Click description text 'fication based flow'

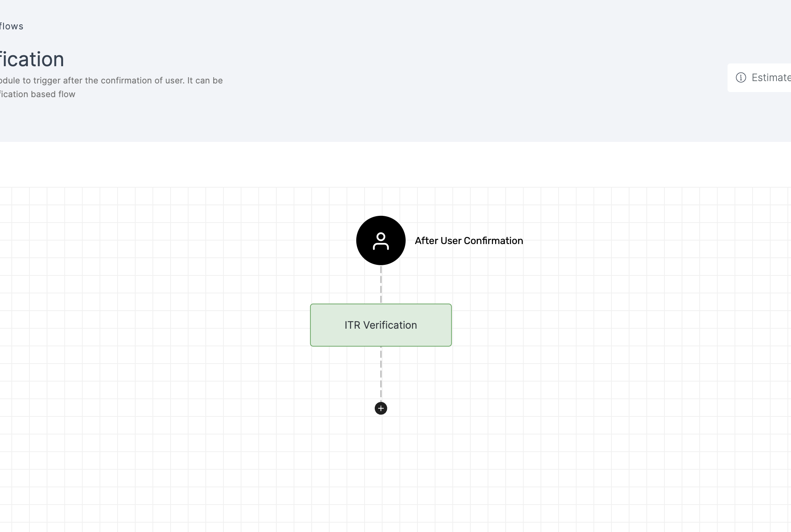(38, 94)
